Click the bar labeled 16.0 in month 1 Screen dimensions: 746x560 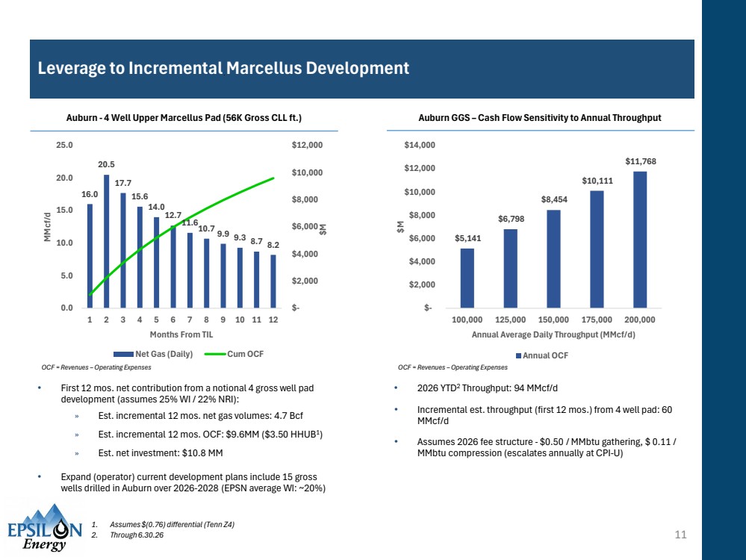(90, 256)
